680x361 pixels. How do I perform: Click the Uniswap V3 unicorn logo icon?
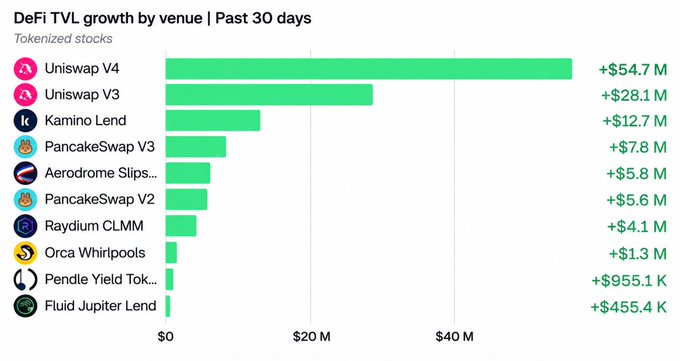[25, 95]
